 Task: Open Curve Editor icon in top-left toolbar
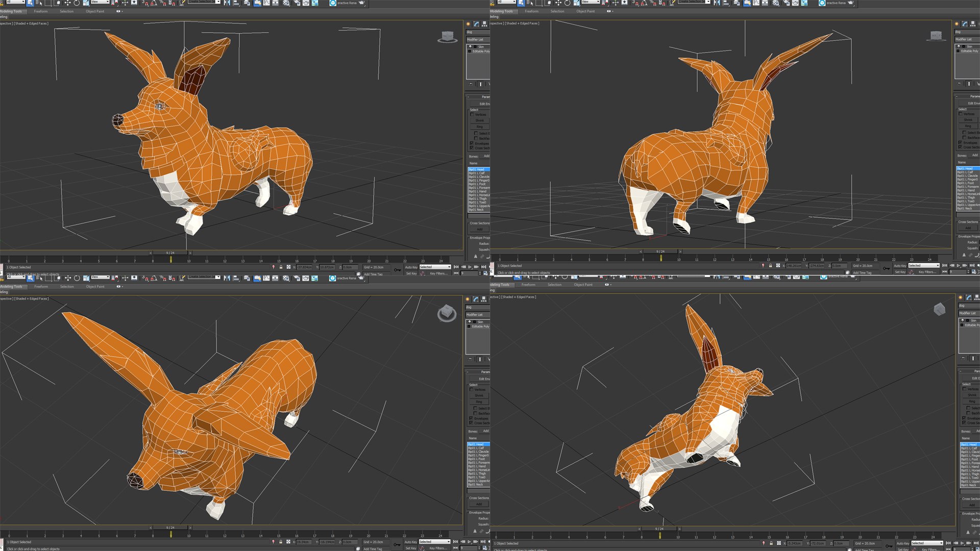click(266, 3)
